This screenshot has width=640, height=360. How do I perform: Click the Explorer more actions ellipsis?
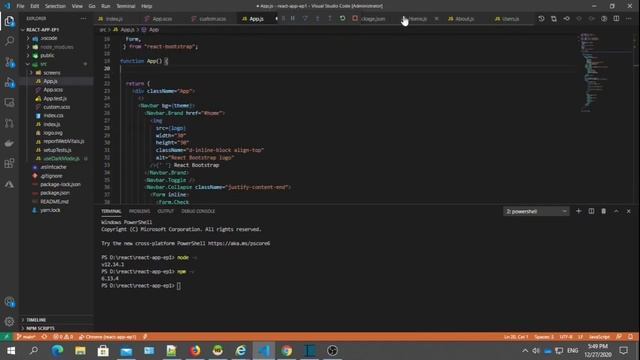pyautogui.click(x=83, y=18)
